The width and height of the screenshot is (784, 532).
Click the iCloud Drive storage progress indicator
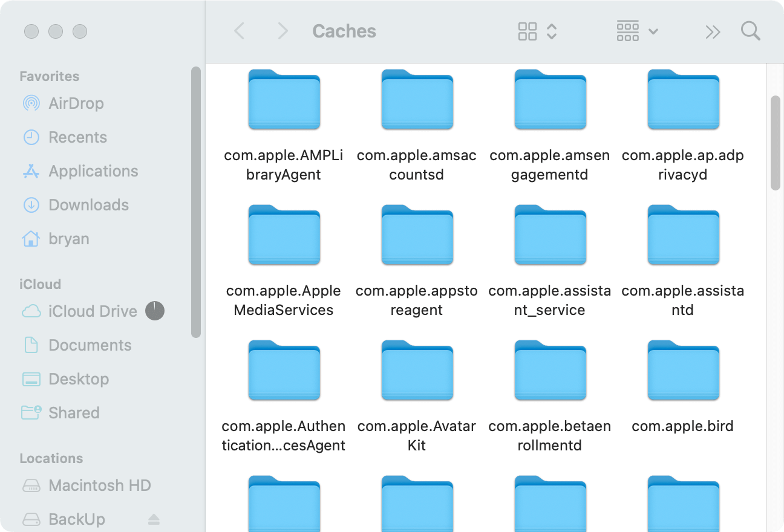click(155, 311)
